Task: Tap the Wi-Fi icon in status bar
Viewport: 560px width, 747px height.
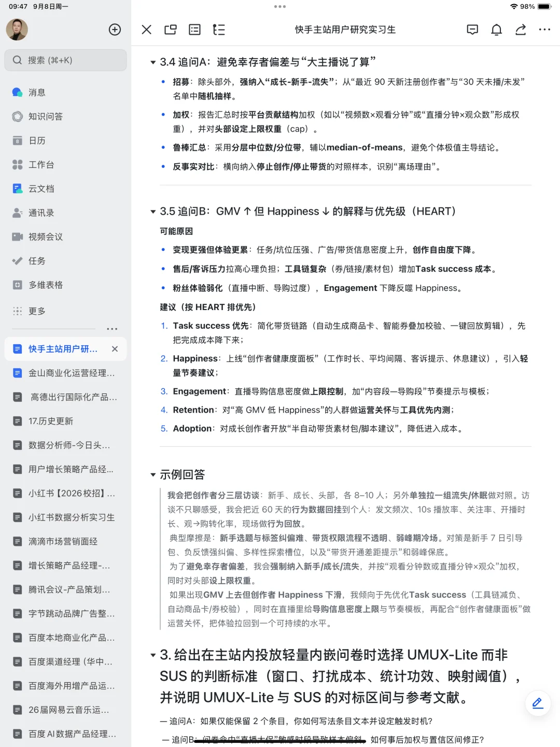Action: [x=514, y=7]
